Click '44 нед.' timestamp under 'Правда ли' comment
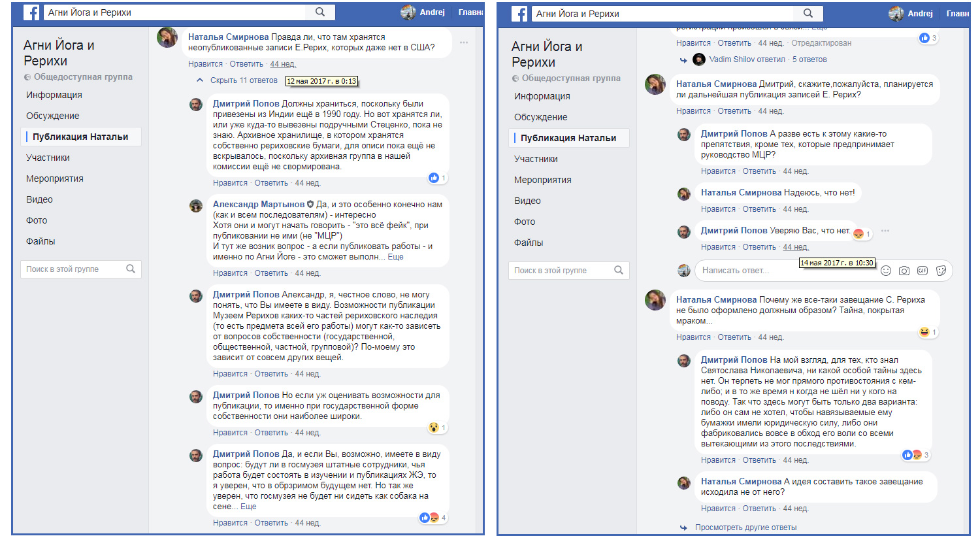 click(x=283, y=64)
